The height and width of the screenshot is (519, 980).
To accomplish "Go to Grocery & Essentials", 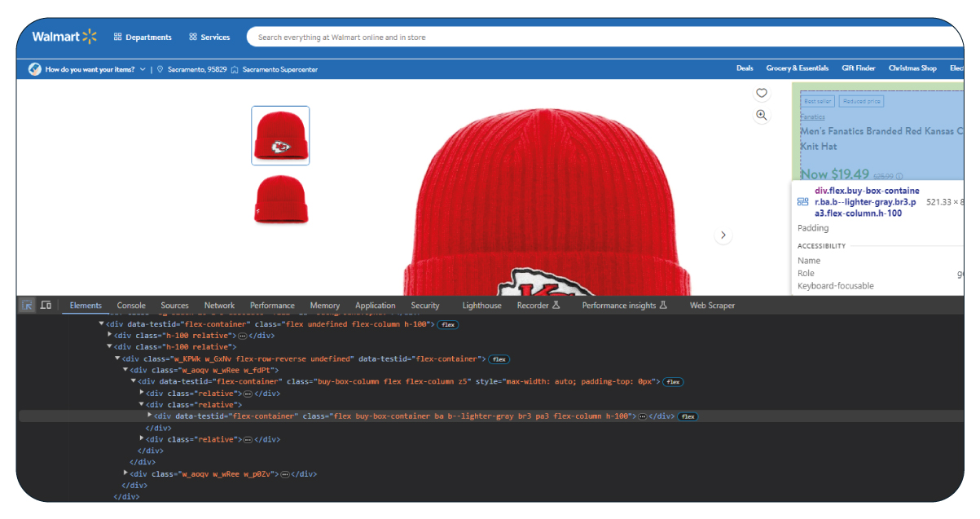I will (798, 68).
